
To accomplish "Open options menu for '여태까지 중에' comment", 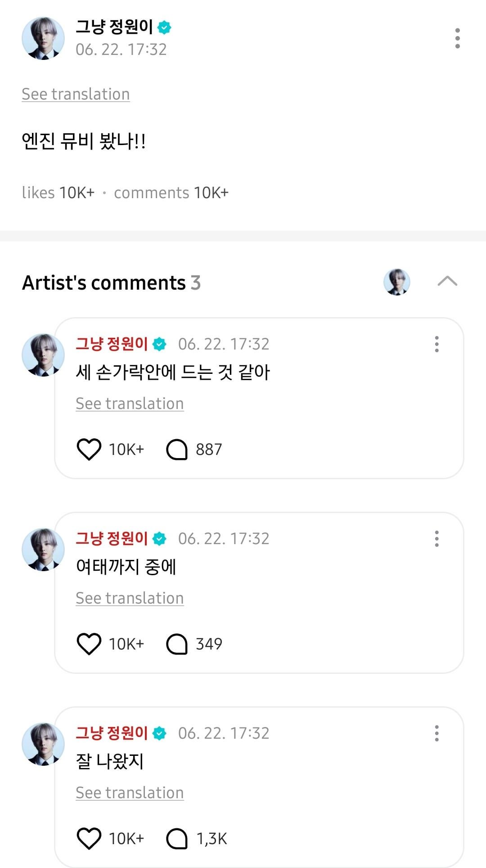I will tap(436, 539).
